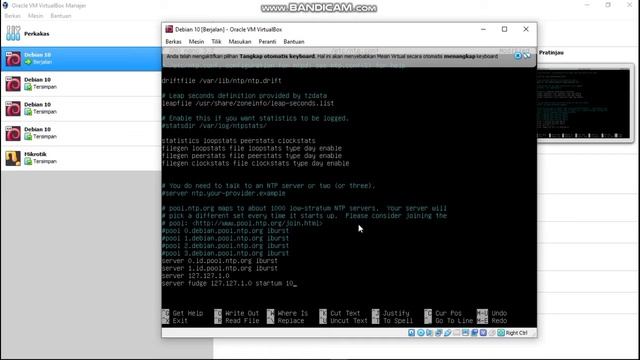The height and width of the screenshot is (360, 640).
Task: Click '#server ntp.your-provider.example' line
Action: click(x=224, y=193)
